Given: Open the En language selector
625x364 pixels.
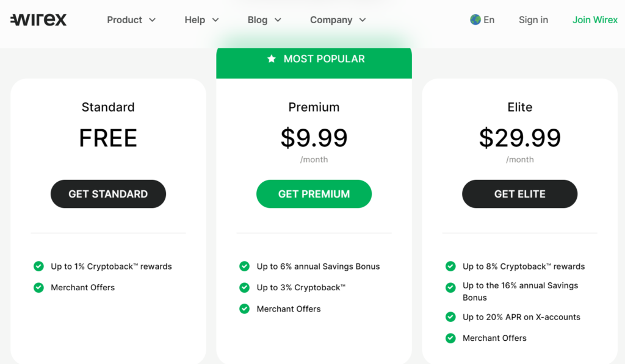Looking at the screenshot, I should pyautogui.click(x=482, y=20).
